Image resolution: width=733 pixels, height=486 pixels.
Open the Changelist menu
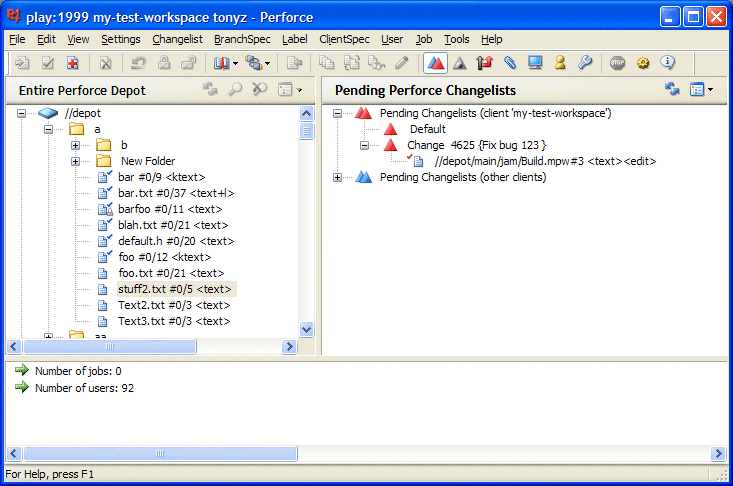point(177,39)
